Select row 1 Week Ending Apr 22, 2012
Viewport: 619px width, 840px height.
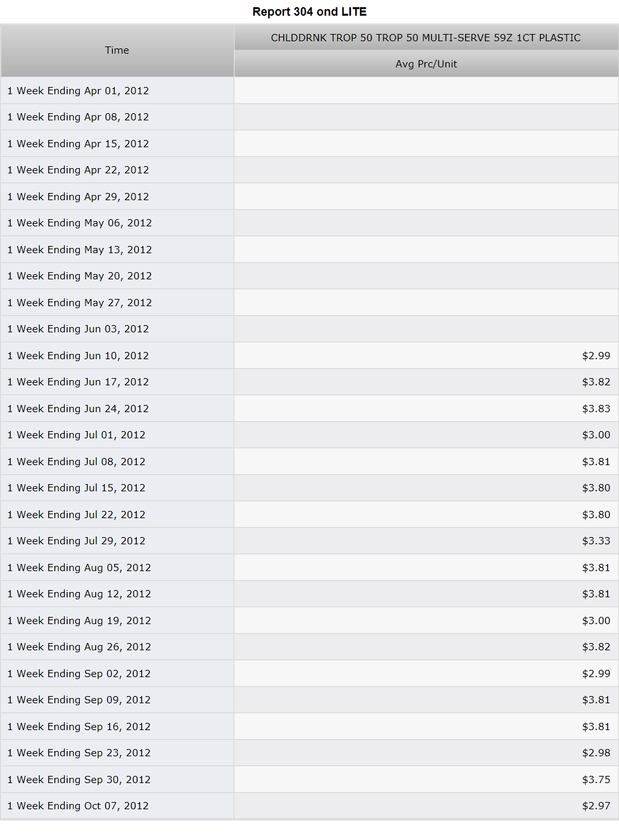309,170
